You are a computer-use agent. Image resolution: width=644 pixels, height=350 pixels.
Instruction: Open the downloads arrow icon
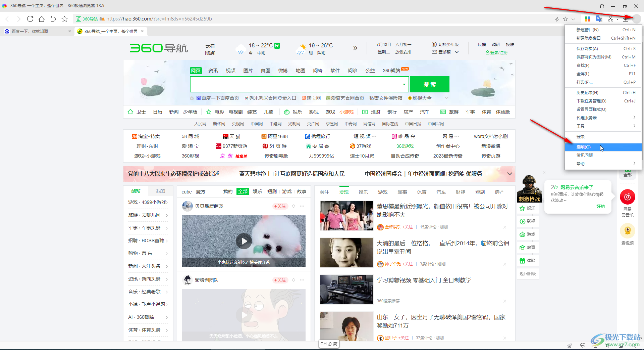pyautogui.click(x=625, y=19)
